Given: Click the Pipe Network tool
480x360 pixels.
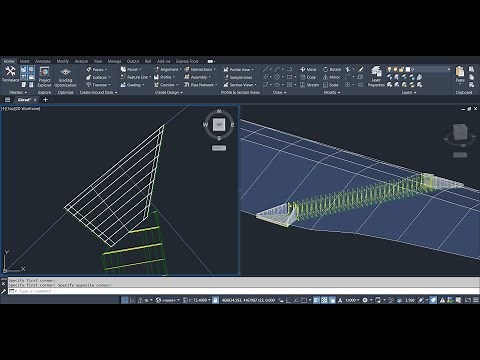Looking at the screenshot, I should click(200, 85).
